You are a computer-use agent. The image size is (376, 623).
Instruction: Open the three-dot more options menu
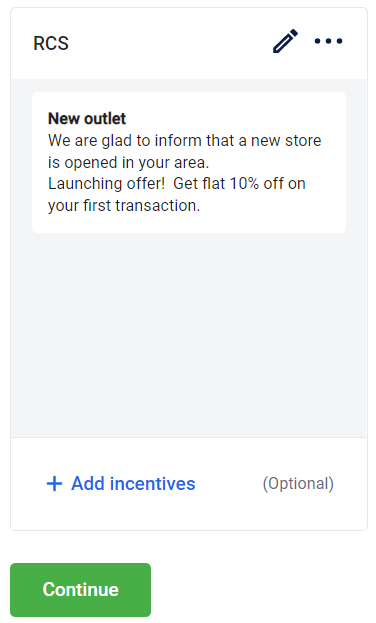click(328, 41)
